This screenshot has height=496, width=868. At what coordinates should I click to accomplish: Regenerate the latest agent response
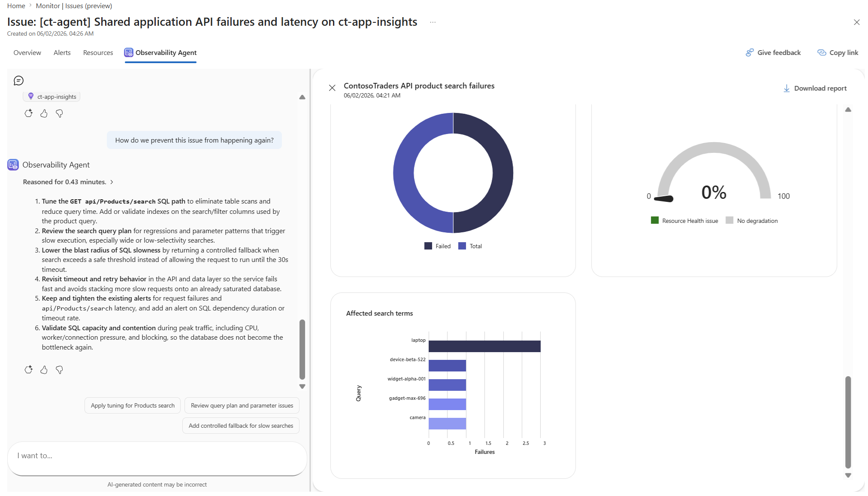coord(28,370)
